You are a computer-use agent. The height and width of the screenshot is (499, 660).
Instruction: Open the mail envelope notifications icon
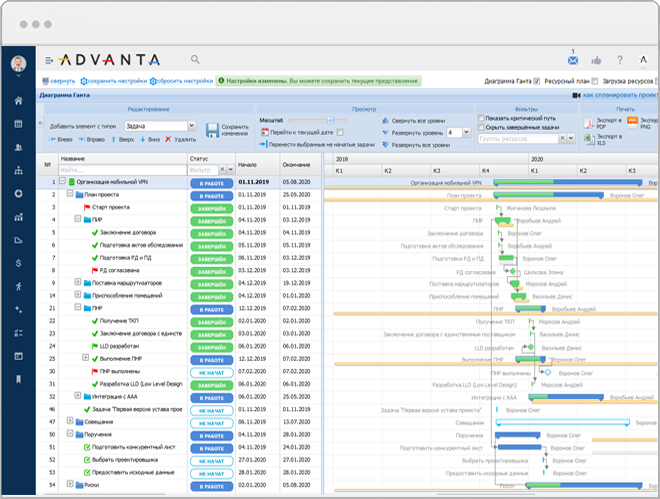coord(574,59)
